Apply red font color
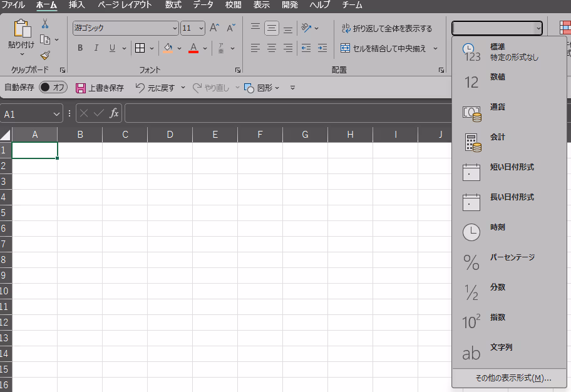The width and height of the screenshot is (571, 392). (193, 48)
